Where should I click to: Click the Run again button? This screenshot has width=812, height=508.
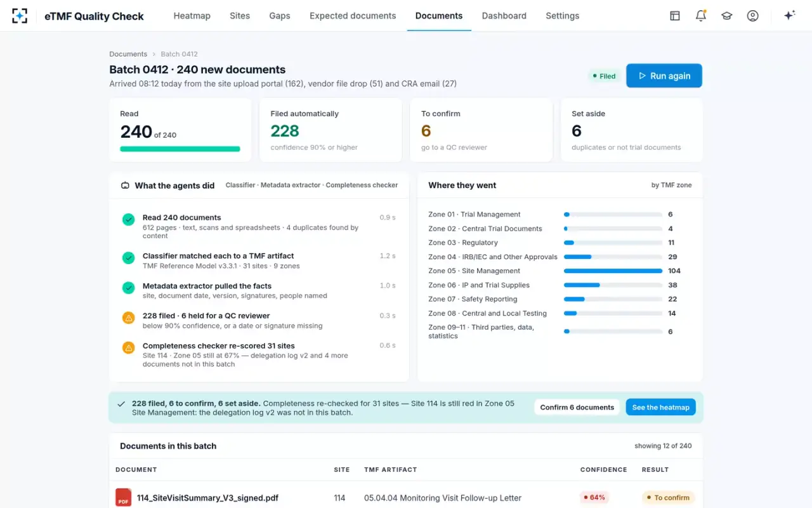[x=664, y=76]
